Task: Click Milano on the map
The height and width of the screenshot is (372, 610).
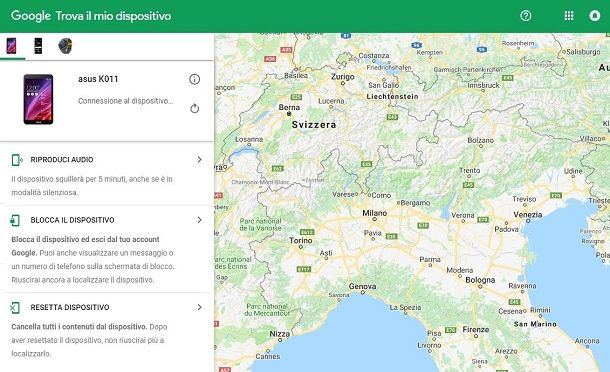Action: 374,213
